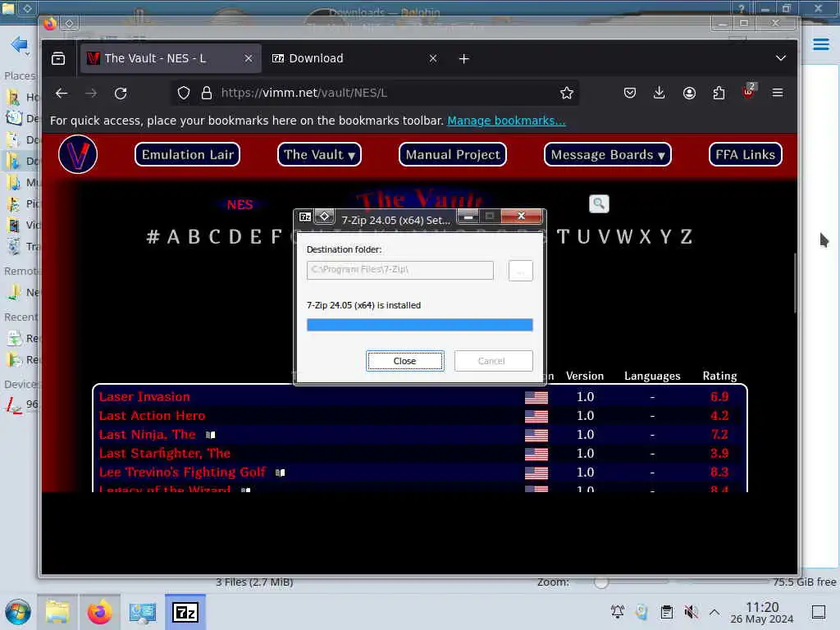Open Last Starfighter, The game page
Image resolution: width=840 pixels, height=630 pixels.
164,453
